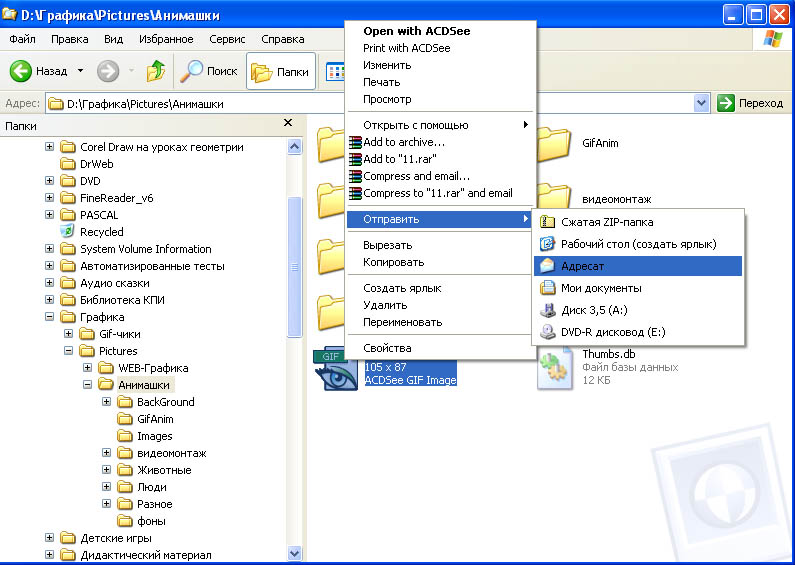The image size is (795, 565).
Task: Choose Удалить from context menu
Action: point(440,305)
